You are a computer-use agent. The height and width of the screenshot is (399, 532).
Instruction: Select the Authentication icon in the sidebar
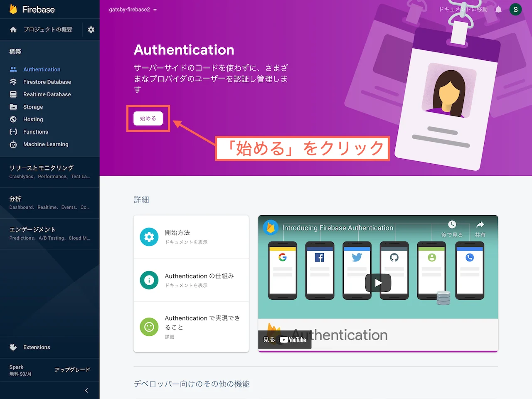(14, 69)
